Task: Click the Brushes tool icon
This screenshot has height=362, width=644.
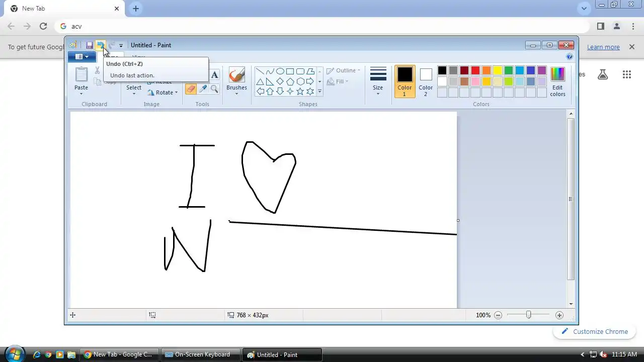Action: [236, 74]
